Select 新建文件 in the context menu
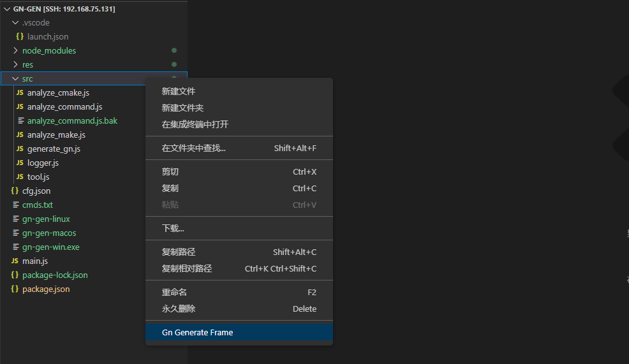This screenshot has height=364, width=629. (179, 92)
